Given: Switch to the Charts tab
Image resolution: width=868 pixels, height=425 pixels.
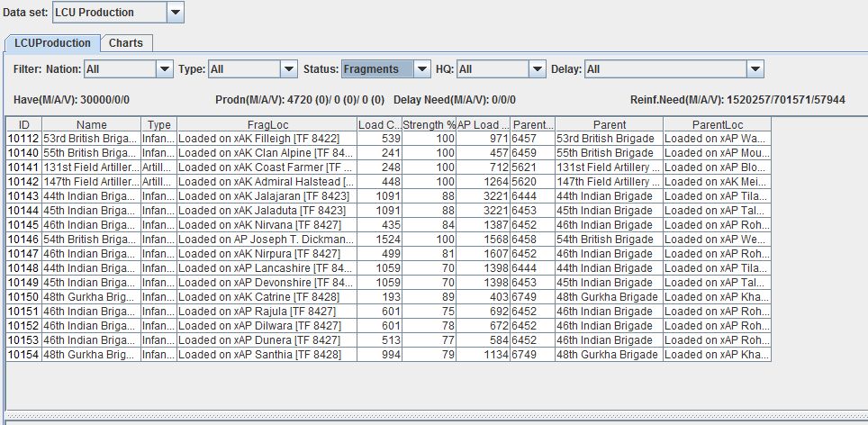Looking at the screenshot, I should tap(126, 43).
